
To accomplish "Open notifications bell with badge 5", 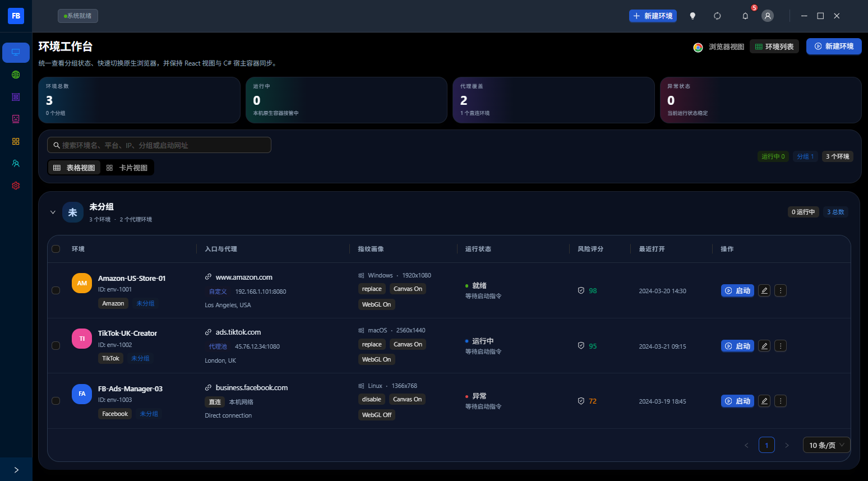I will (745, 16).
